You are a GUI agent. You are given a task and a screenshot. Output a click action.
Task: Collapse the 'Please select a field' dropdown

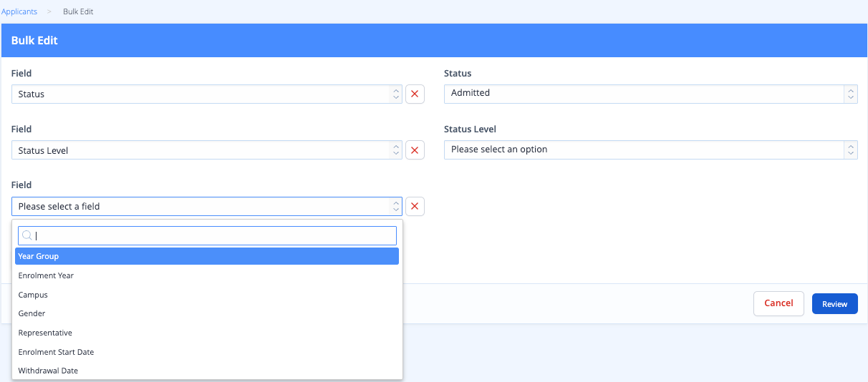click(x=207, y=206)
